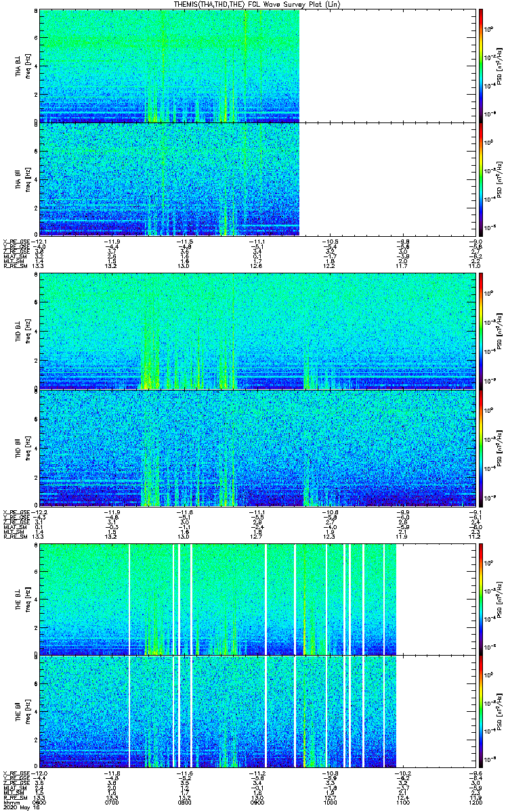Image resolution: width=508 pixels, height=812 pixels.
Task: Click the color bar beside THE BII panel
Action: tap(480, 712)
